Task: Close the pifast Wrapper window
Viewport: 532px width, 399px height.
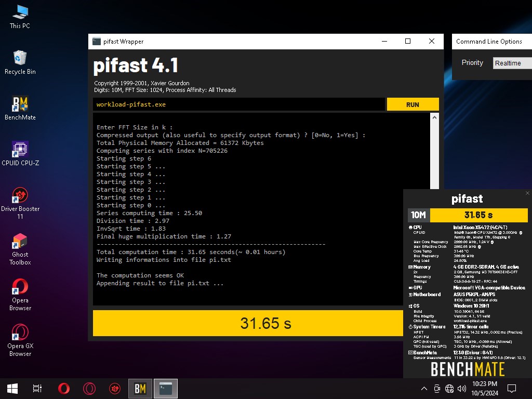Action: [432, 42]
